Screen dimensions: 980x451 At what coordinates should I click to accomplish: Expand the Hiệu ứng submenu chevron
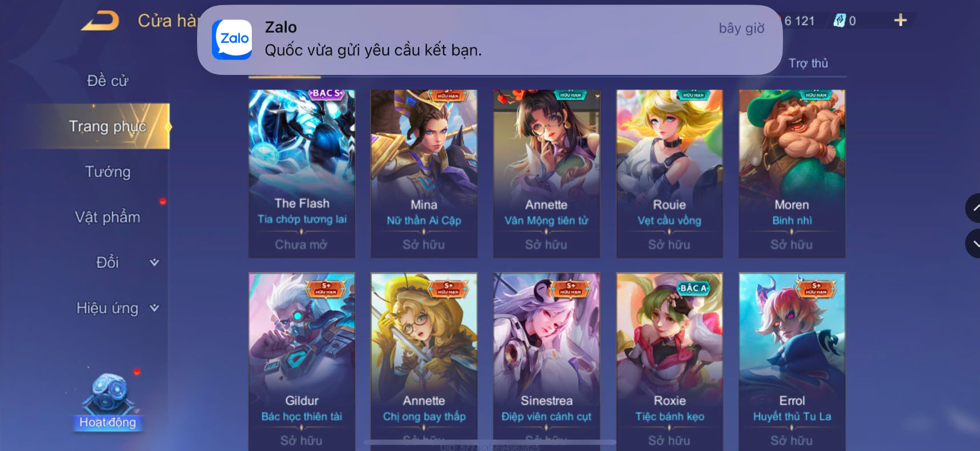coord(154,308)
